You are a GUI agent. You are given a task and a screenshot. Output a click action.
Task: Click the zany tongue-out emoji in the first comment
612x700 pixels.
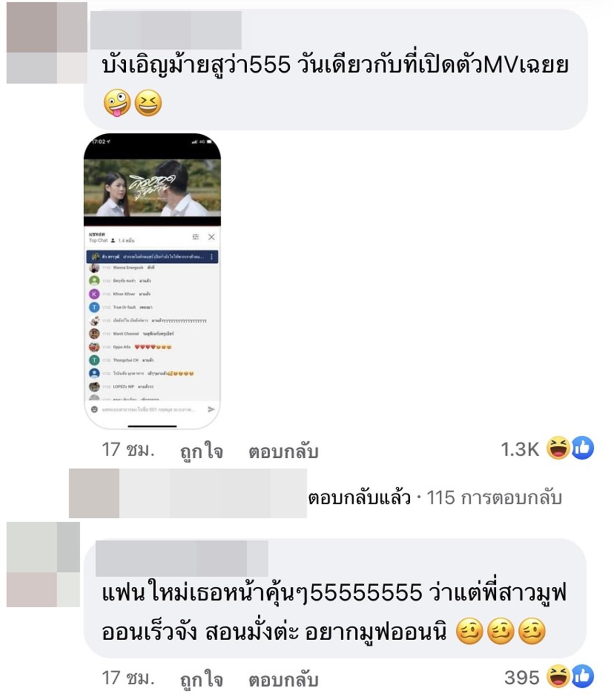(117, 103)
